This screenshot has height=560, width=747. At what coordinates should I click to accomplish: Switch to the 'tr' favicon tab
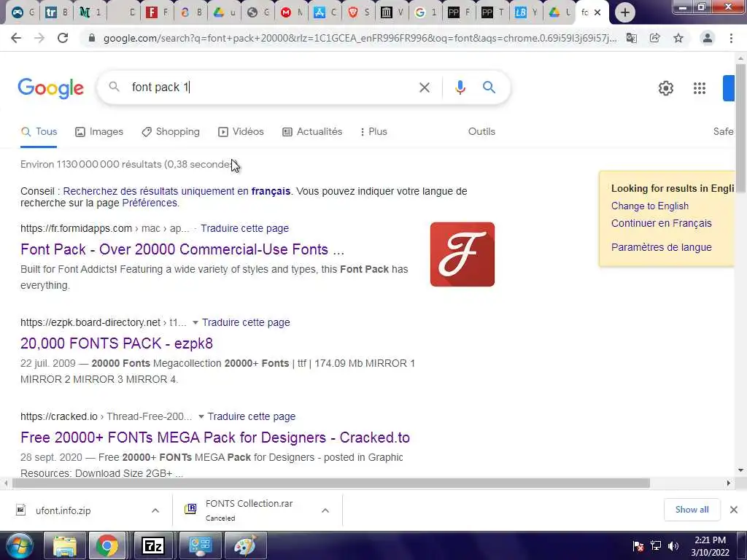[50, 13]
